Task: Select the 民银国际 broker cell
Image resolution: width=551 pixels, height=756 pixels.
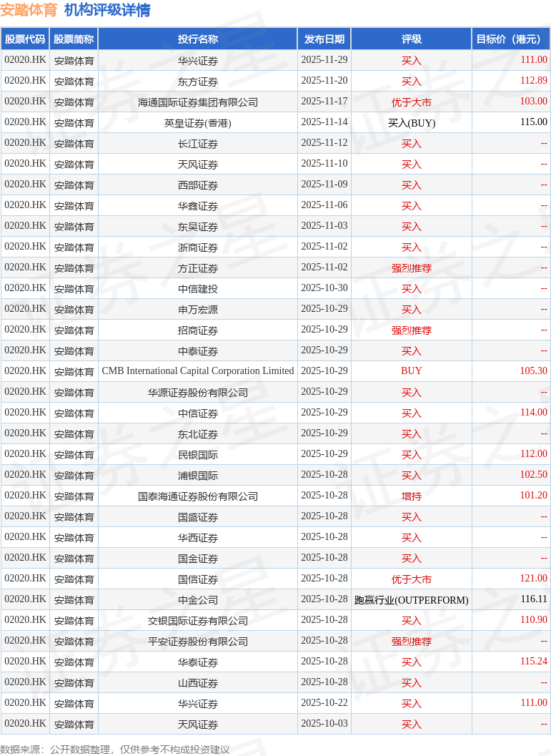Action: point(198,455)
